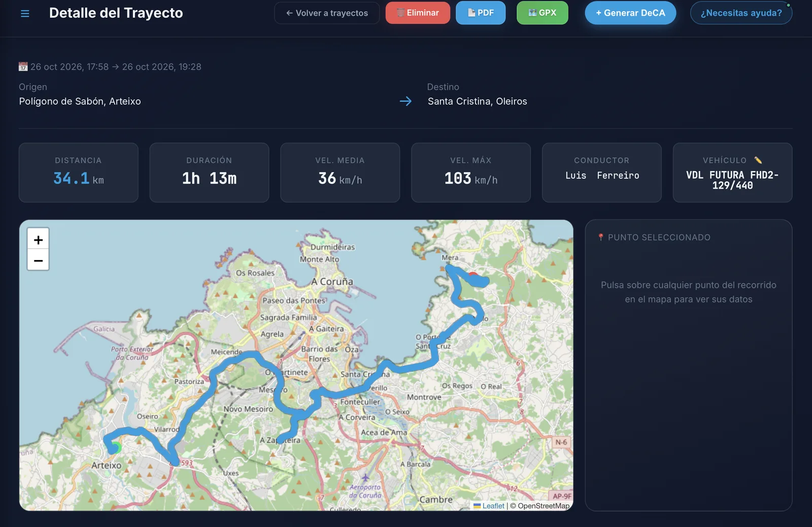The image size is (812, 527).
Task: Click the calendar icon by trip date
Action: [x=23, y=67]
